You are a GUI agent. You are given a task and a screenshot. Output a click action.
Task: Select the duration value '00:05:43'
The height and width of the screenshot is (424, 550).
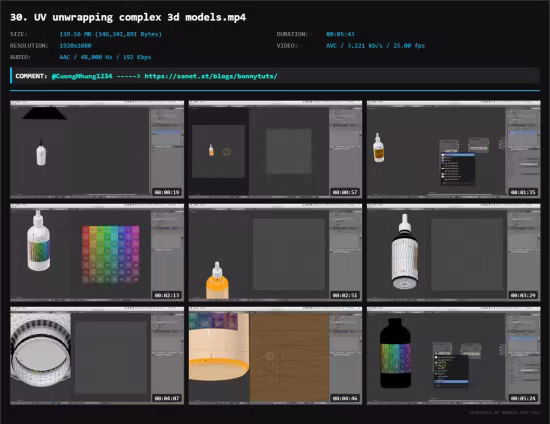[x=340, y=34]
